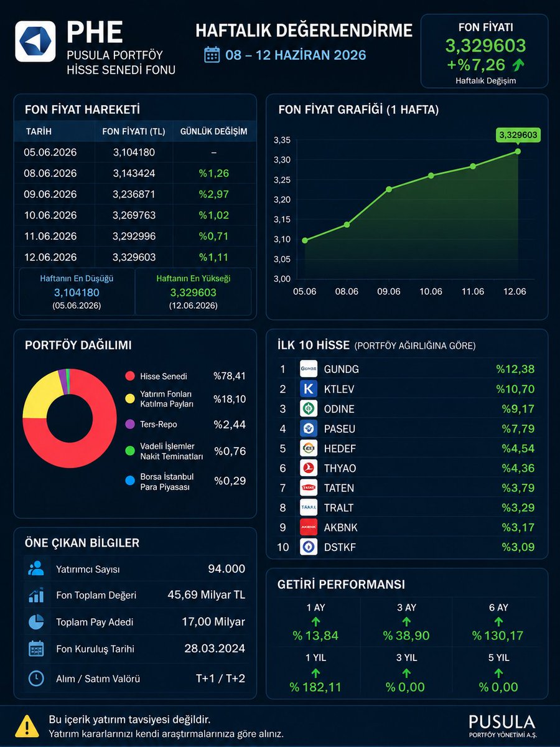Click the Haftanın En Yükseği box
560x747 pixels.
(193, 292)
